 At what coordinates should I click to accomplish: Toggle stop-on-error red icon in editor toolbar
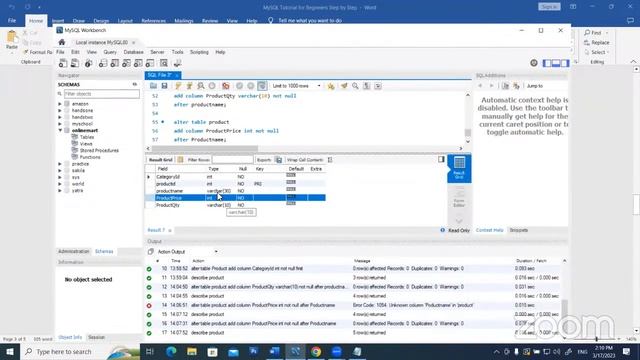click(225, 86)
